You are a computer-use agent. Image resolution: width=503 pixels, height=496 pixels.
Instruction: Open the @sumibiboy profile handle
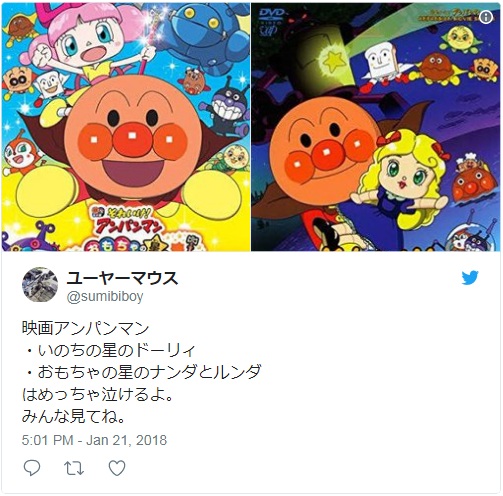(x=105, y=296)
